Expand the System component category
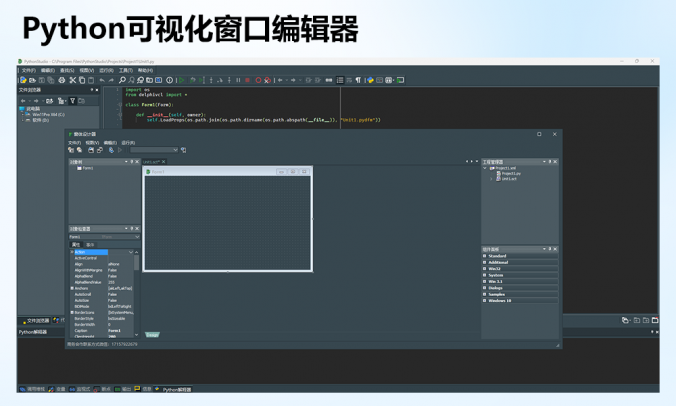Screen dimensions: 676x406 tap(485, 275)
